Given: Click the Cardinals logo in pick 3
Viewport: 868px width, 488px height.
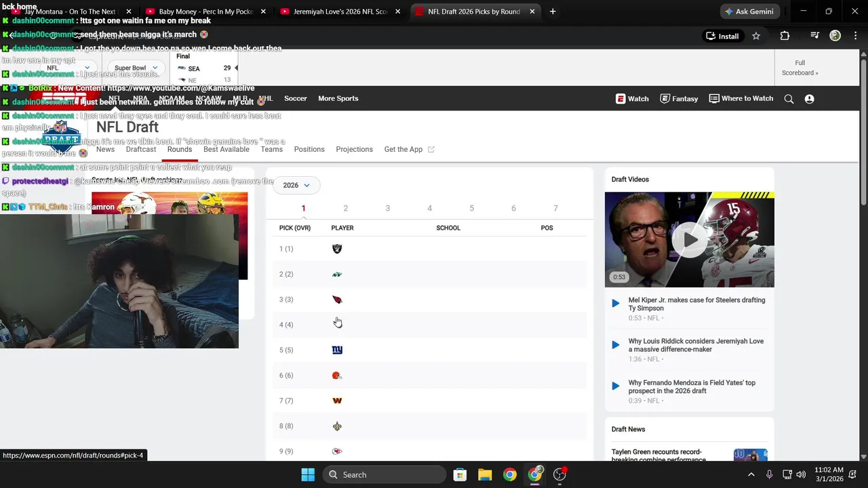Looking at the screenshot, I should [x=337, y=300].
